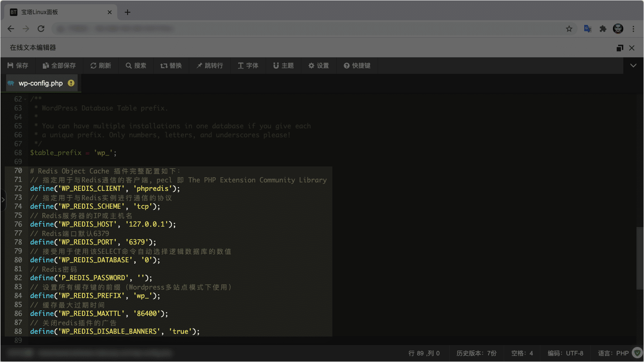Open the 主题 theme options

[x=283, y=66]
